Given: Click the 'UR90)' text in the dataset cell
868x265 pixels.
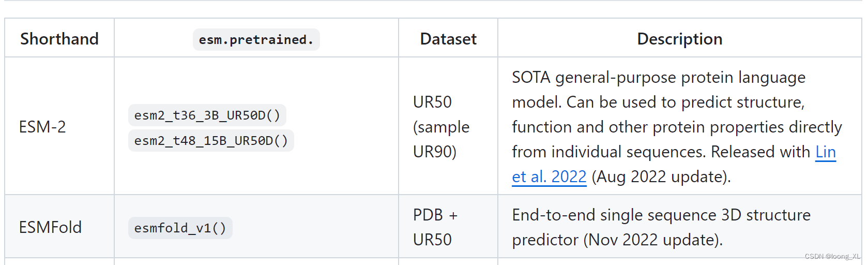Looking at the screenshot, I should 435,152.
